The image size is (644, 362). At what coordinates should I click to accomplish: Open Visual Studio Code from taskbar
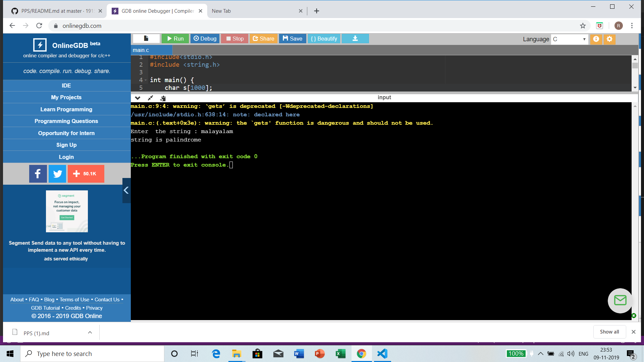[x=382, y=354]
